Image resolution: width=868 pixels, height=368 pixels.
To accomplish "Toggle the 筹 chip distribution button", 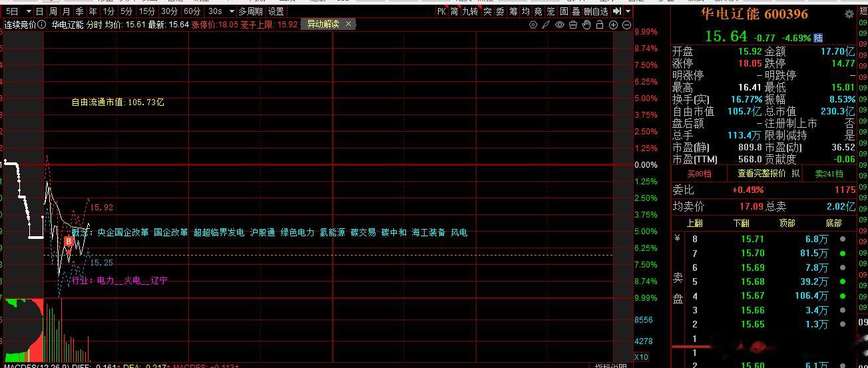I will pyautogui.click(x=513, y=11).
